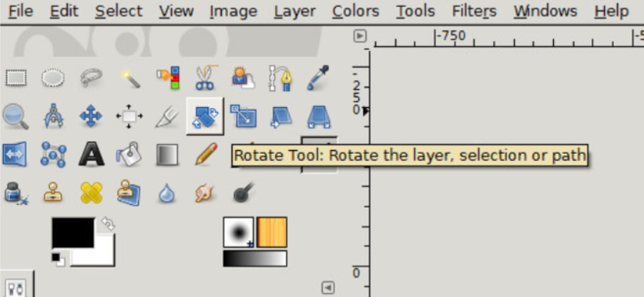644x297 pixels.
Task: Activate the Zoom magnifier tool
Action: (16, 116)
